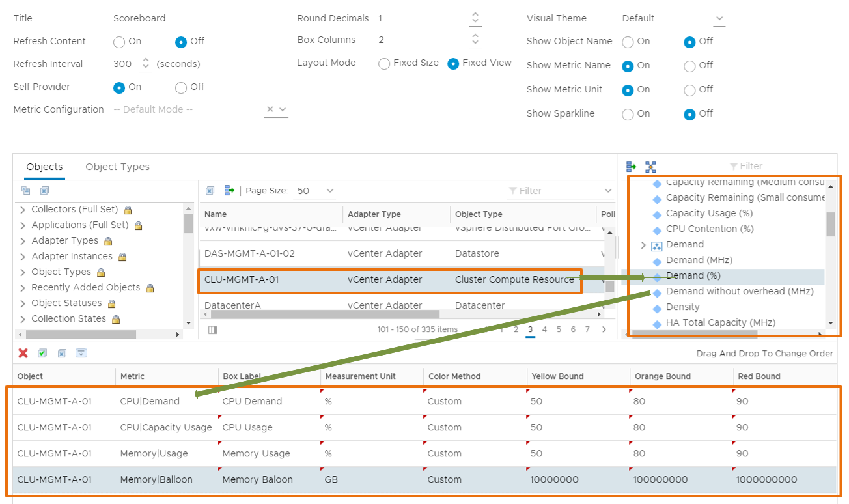Screen dimensions: 849x504
Task: Go to object list page 5
Action: [559, 329]
